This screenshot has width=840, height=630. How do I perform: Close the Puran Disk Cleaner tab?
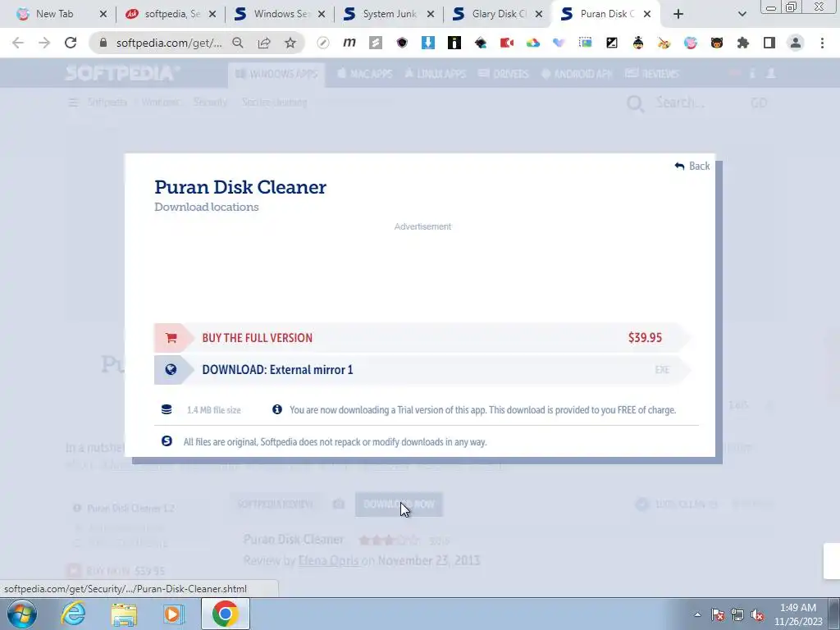[x=647, y=14]
